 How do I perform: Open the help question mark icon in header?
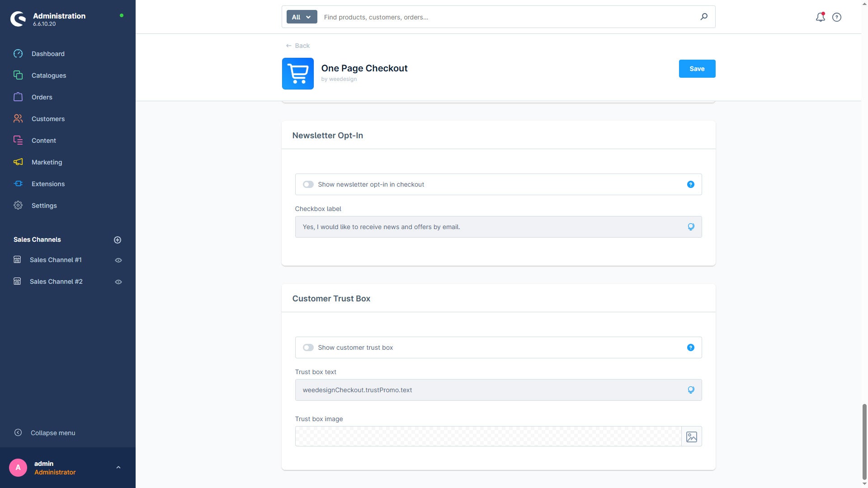[837, 17]
